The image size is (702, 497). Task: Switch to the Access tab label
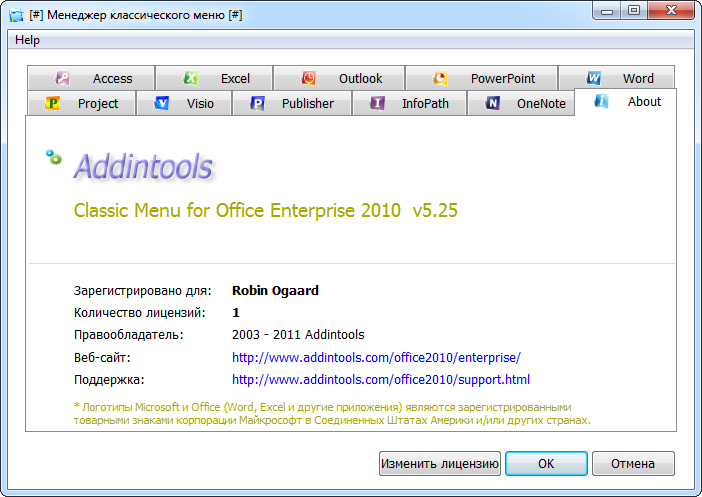coord(112,79)
